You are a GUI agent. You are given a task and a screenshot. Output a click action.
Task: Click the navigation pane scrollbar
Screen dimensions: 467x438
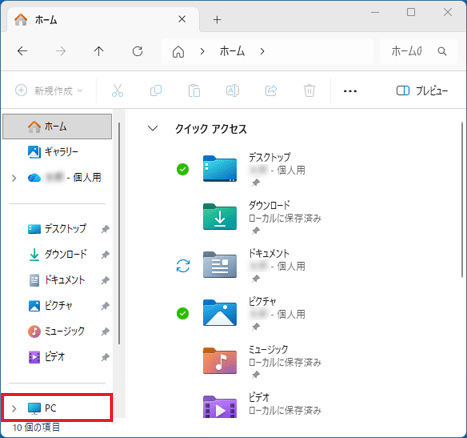(119, 233)
